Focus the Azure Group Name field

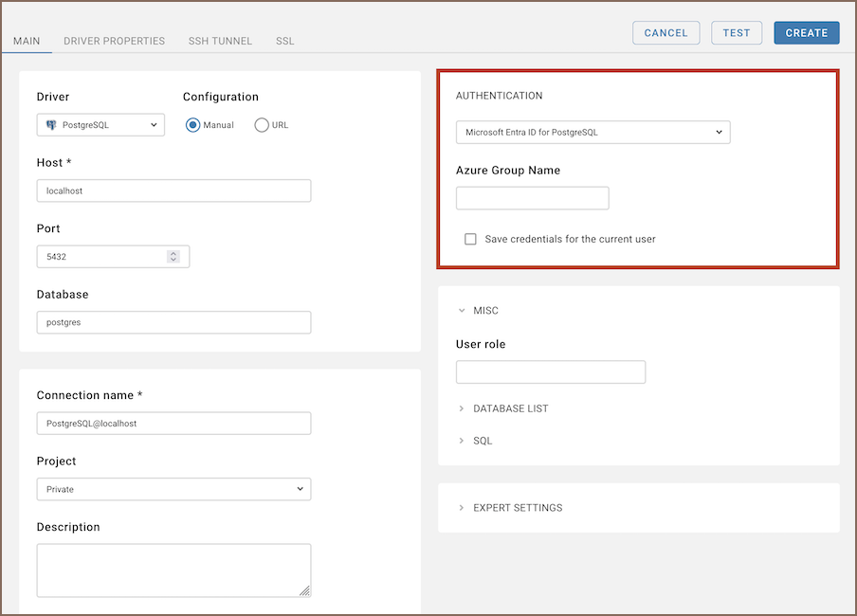532,198
